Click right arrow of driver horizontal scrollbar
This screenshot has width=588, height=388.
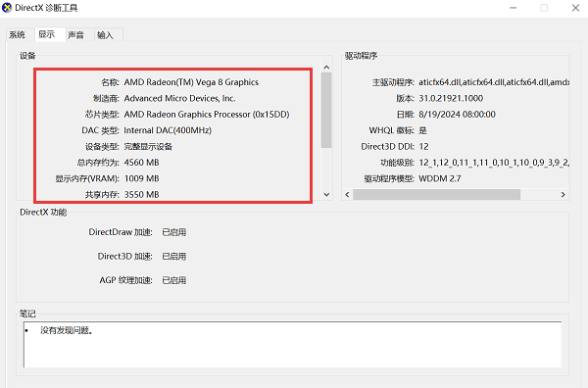click(563, 195)
